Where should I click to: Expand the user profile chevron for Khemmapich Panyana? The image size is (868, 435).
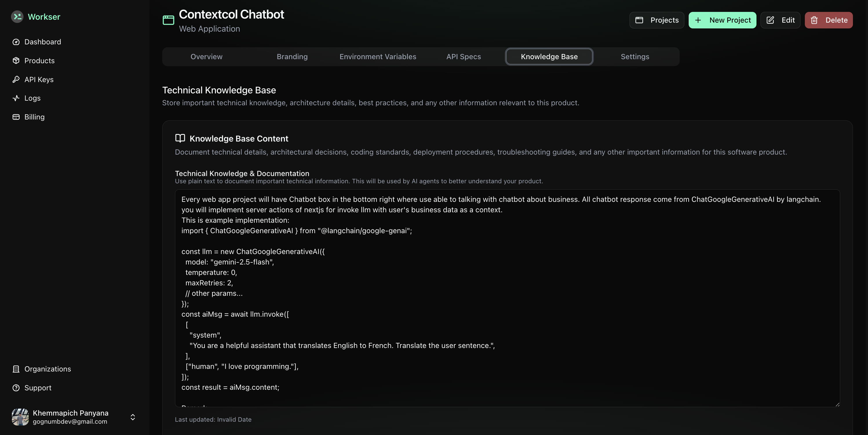click(132, 417)
